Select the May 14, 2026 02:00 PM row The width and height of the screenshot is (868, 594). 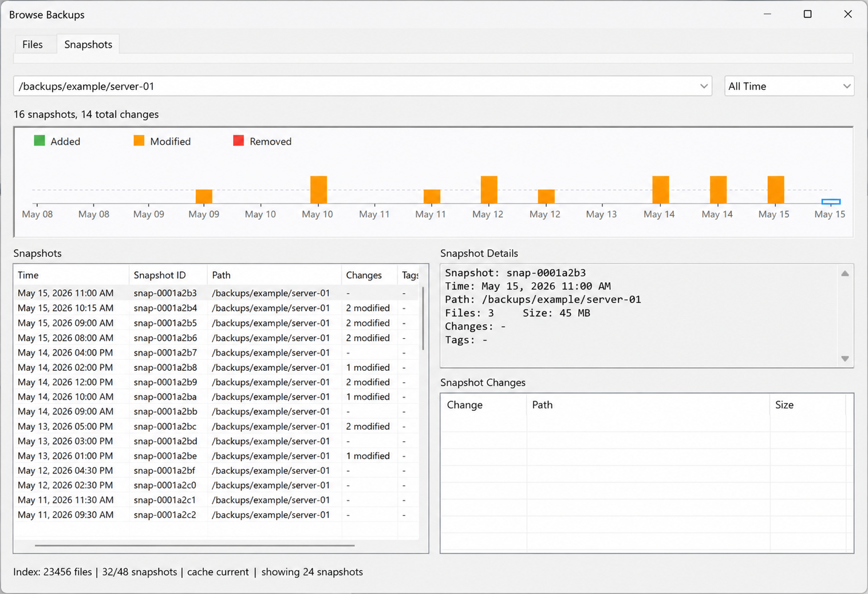point(216,367)
